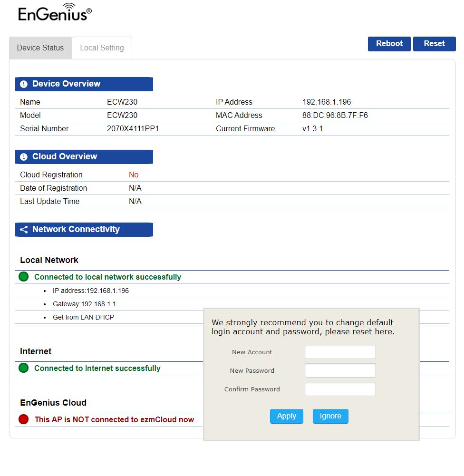Screen dimensions: 464x476
Task: Click the firmware version v1.3.1
Action: coord(312,129)
